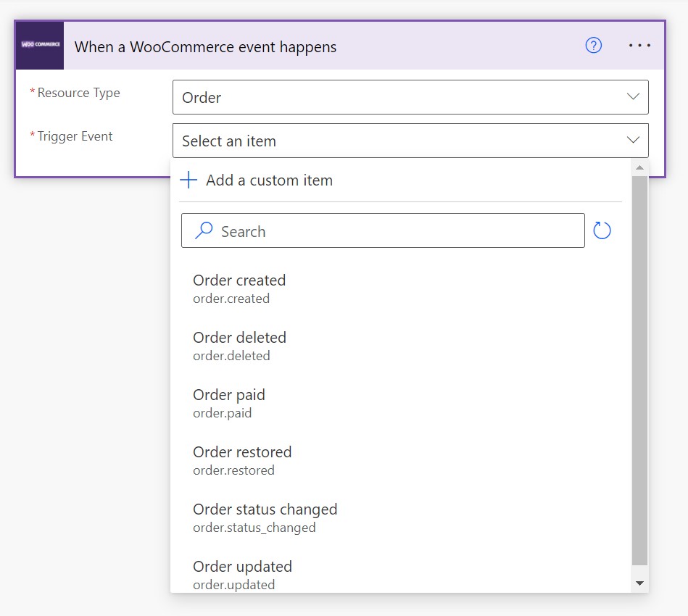Click the scrollbar up arrow
Image resolution: width=688 pixels, height=616 pixels.
[x=639, y=167]
